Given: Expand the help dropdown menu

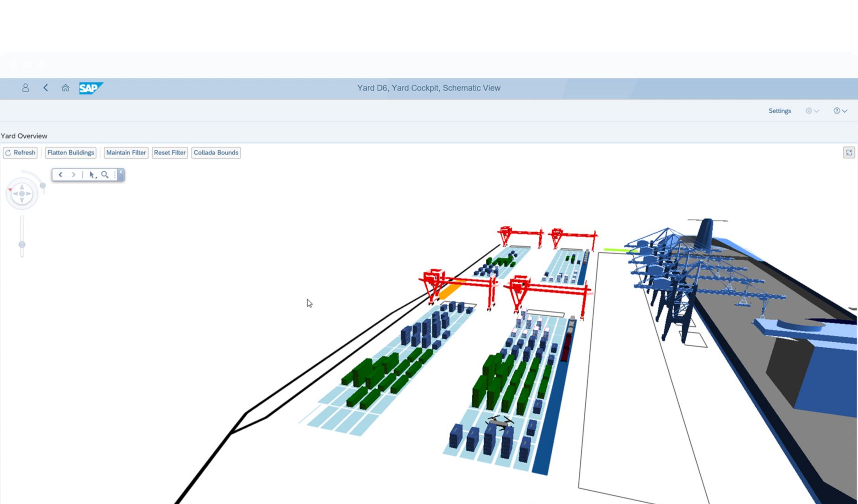Looking at the screenshot, I should (840, 111).
